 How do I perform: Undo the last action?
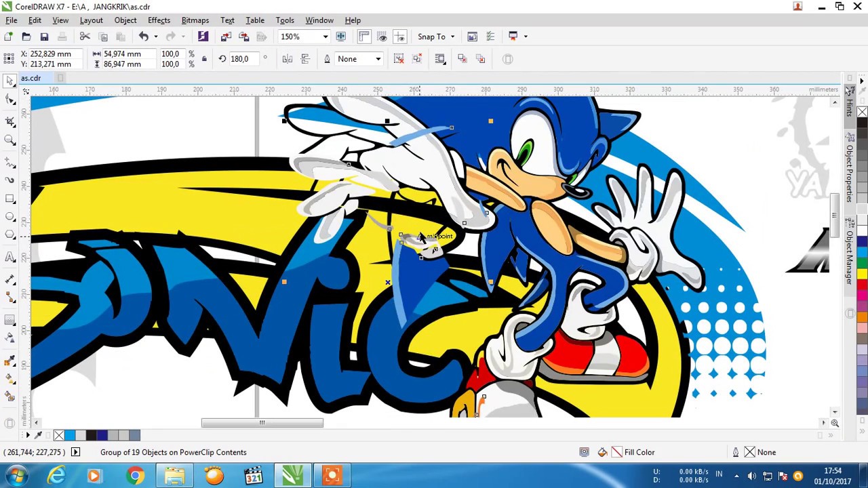[144, 37]
